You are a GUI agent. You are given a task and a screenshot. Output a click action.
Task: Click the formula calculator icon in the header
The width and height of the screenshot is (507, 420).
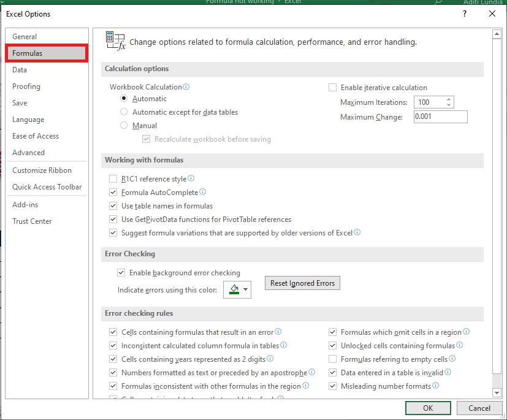tap(115, 40)
